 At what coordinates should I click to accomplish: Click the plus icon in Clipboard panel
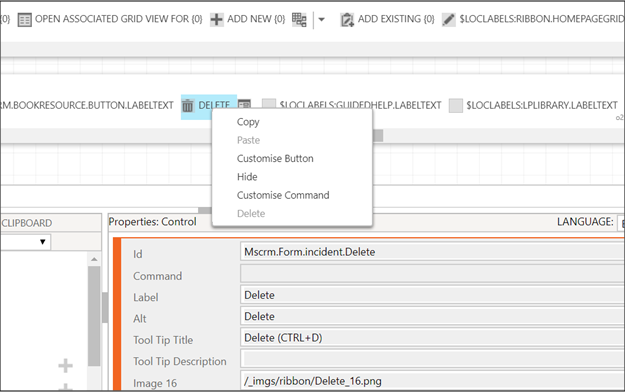coord(65,365)
